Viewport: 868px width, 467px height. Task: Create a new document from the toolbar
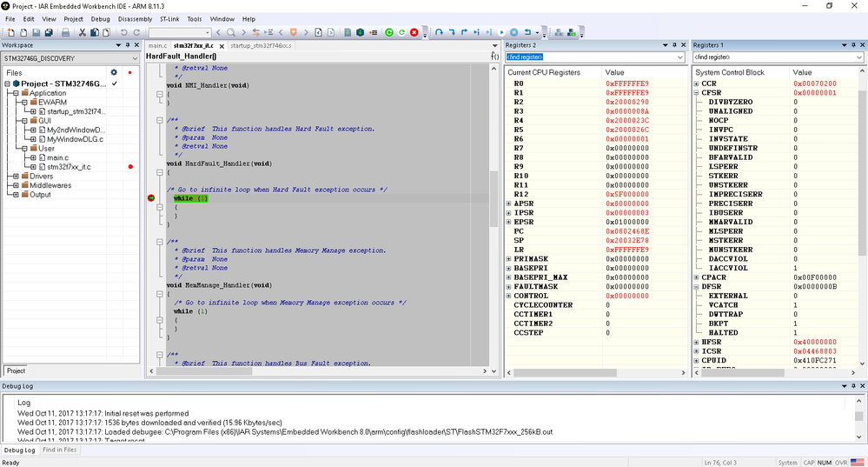(x=10, y=33)
